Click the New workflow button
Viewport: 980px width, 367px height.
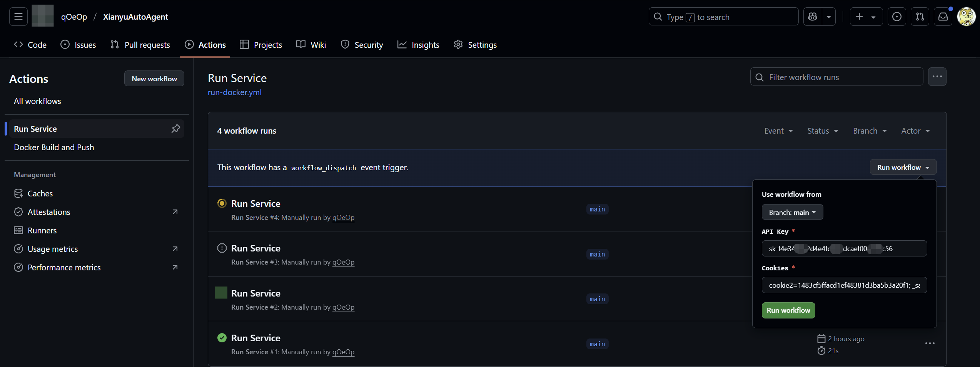(x=154, y=79)
